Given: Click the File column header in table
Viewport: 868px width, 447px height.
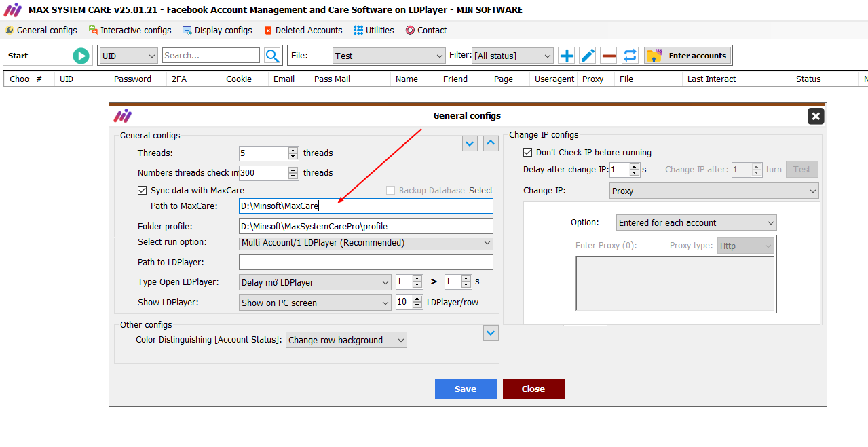Looking at the screenshot, I should pos(626,79).
